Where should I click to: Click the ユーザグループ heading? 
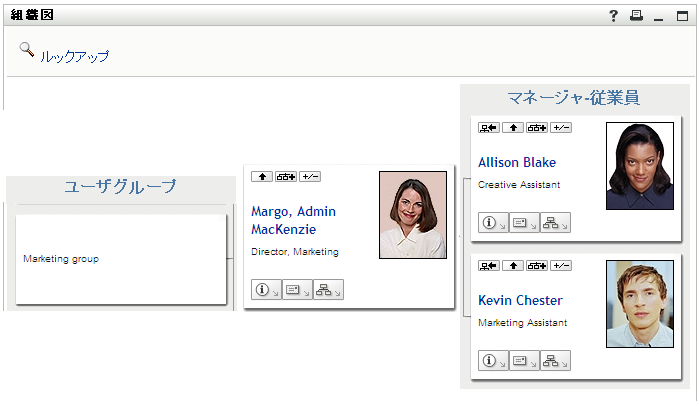(x=120, y=186)
